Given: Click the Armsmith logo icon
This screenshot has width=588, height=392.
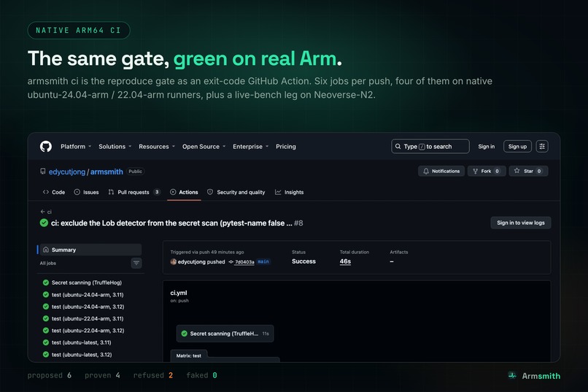Looking at the screenshot, I should pos(512,375).
